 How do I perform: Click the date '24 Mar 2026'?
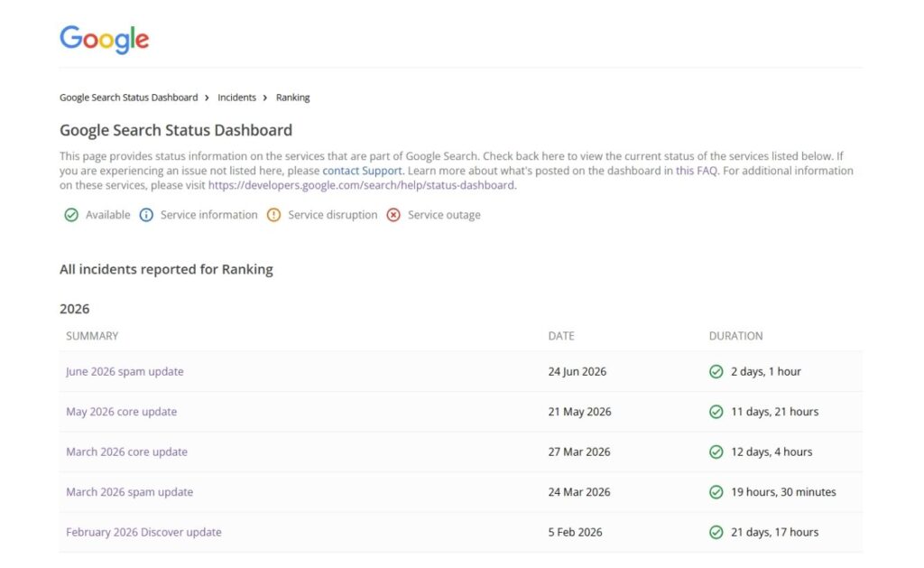(579, 492)
